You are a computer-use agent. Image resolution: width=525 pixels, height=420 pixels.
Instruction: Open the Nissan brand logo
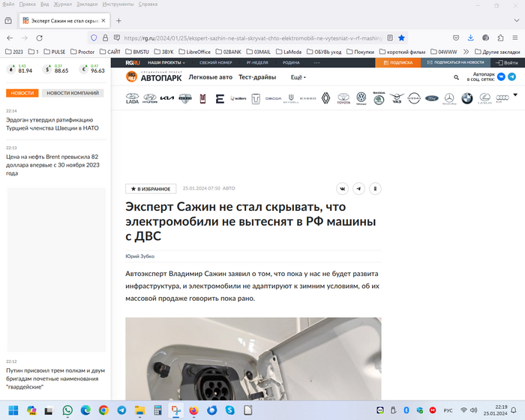coord(414,98)
